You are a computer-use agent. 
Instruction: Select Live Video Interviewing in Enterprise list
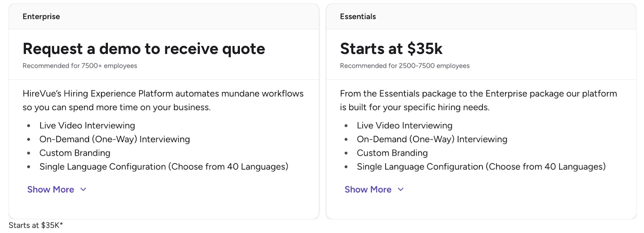(87, 125)
